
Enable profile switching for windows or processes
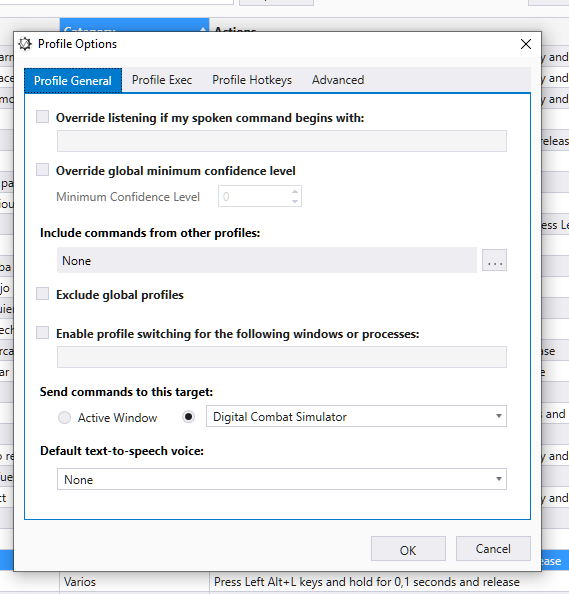pyautogui.click(x=42, y=333)
